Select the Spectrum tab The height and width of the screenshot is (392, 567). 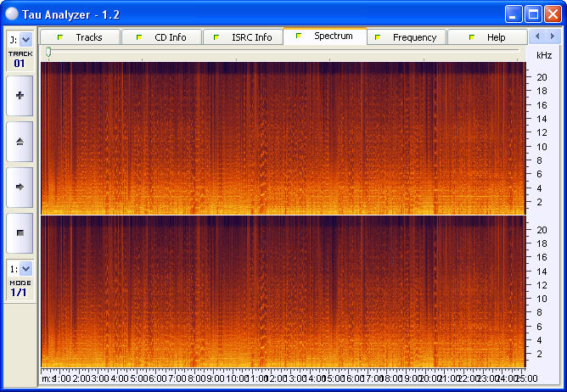[325, 36]
